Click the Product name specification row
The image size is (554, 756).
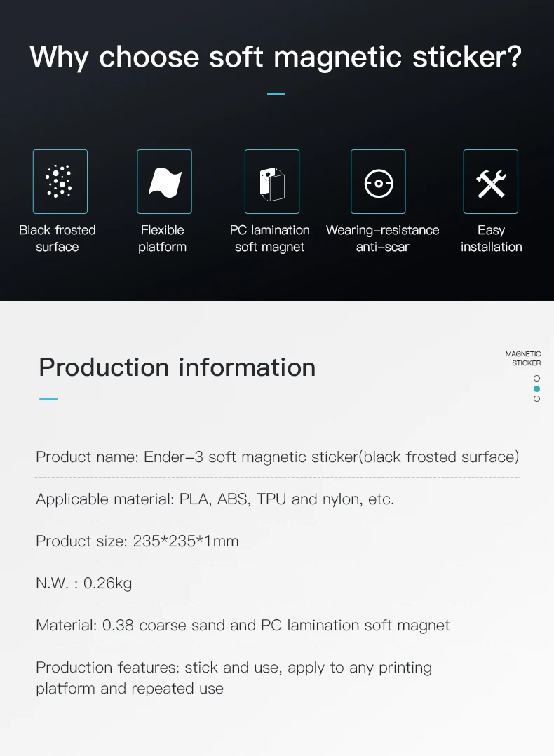277,457
